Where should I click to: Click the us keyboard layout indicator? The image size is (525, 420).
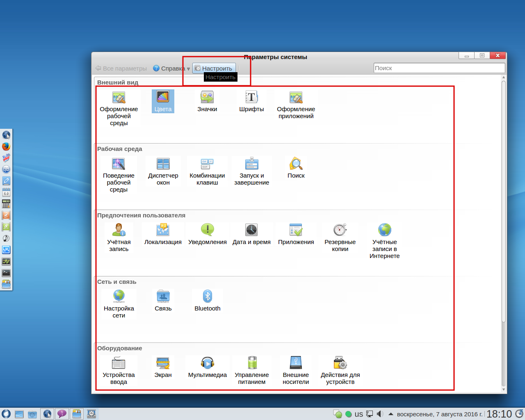[358, 414]
